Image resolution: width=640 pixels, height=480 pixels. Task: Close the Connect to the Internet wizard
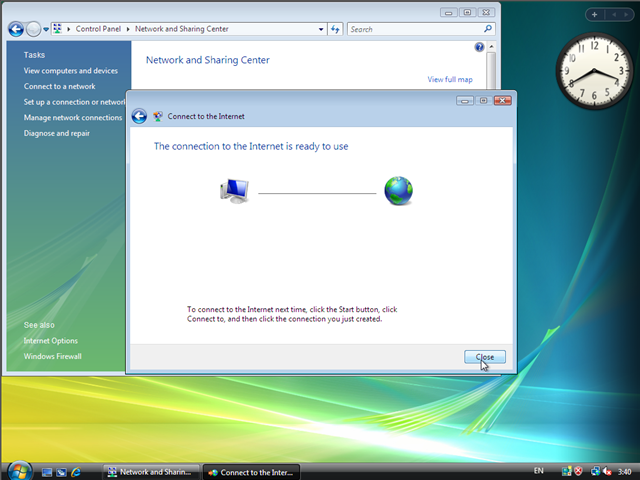485,357
